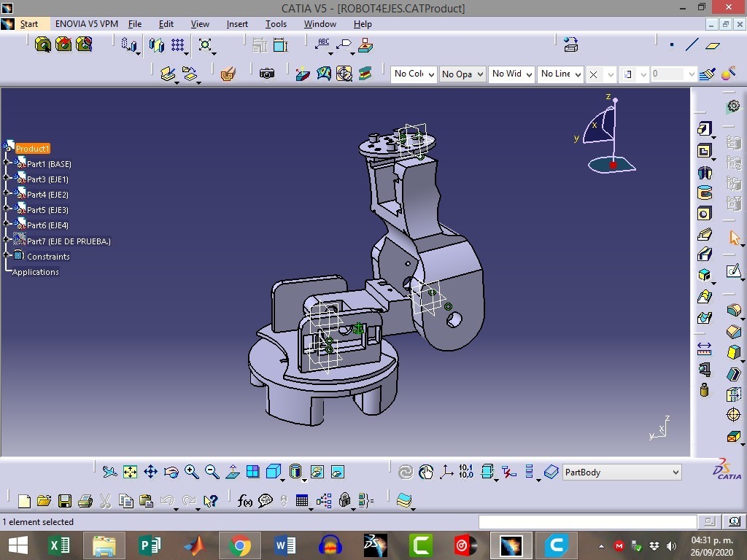Click the command input field in status bar

pos(587,521)
